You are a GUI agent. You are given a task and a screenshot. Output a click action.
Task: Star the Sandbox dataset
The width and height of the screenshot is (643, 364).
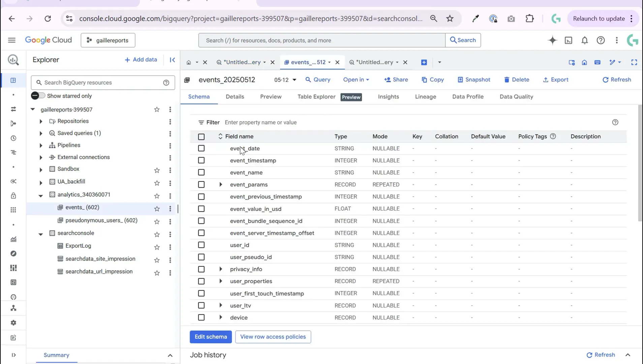[157, 170]
